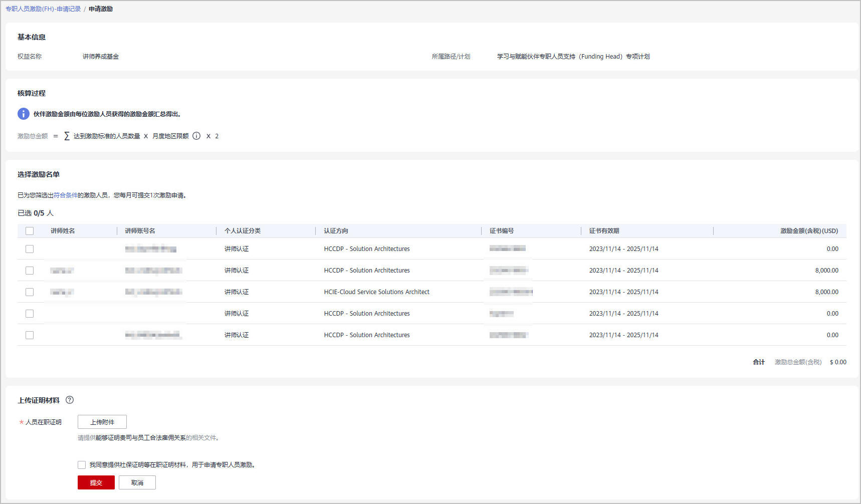
Task: Click the 讲师姓名 column header
Action: click(x=63, y=231)
